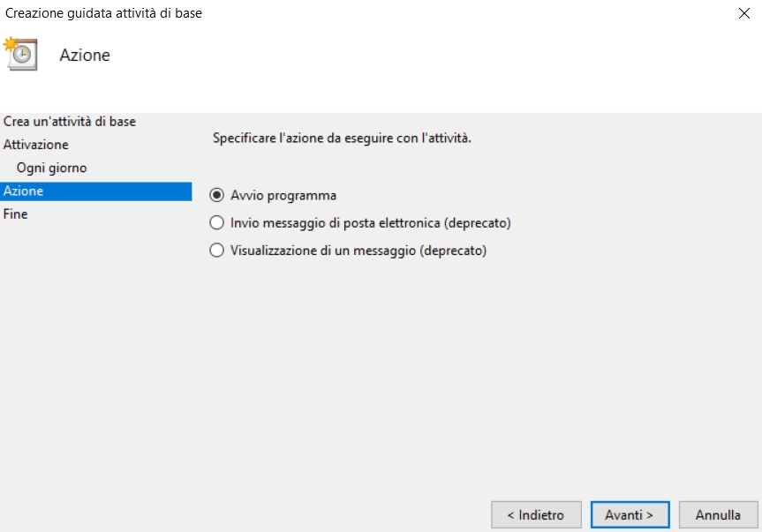Image resolution: width=762 pixels, height=532 pixels.
Task: Enable Visualizzazione di un messaggio radio button
Action: pos(216,251)
